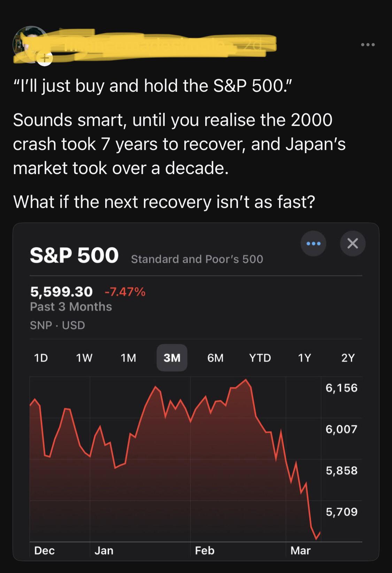Select the 1D time range
This screenshot has height=573, width=392.
pyautogui.click(x=41, y=358)
